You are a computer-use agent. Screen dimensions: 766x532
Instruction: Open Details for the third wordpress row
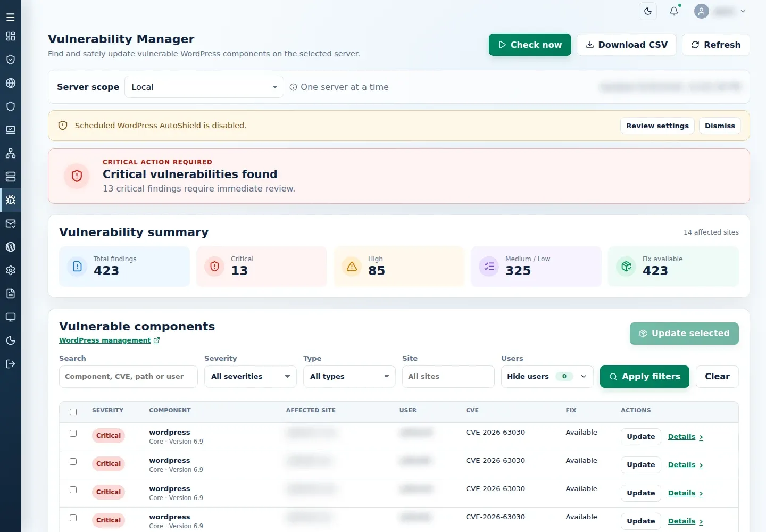coord(686,493)
